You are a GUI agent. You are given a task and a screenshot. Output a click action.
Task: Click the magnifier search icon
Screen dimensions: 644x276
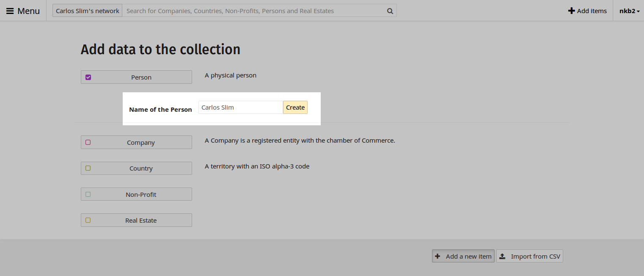[x=390, y=11]
